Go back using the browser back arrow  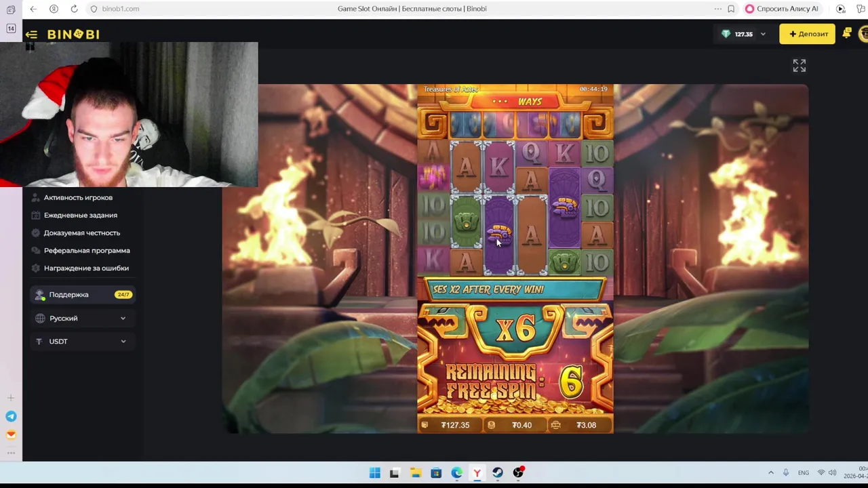[33, 9]
